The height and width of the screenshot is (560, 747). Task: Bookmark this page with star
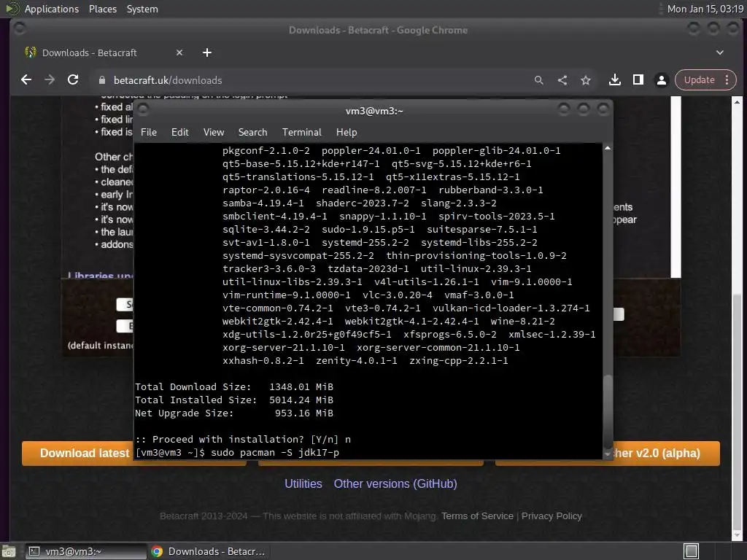(586, 80)
